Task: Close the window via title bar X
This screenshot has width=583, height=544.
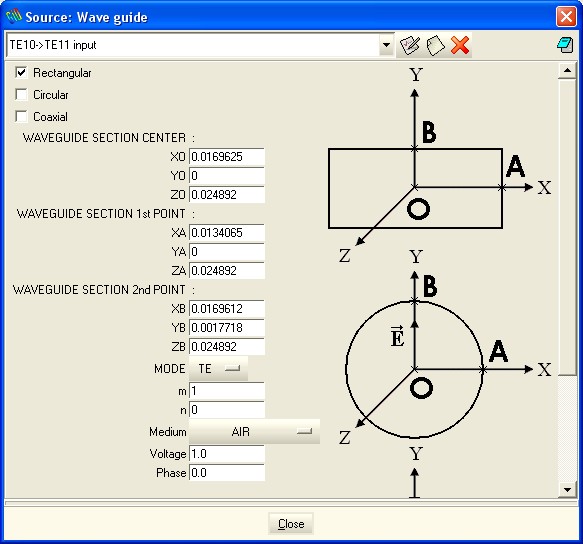Action: tap(566, 16)
